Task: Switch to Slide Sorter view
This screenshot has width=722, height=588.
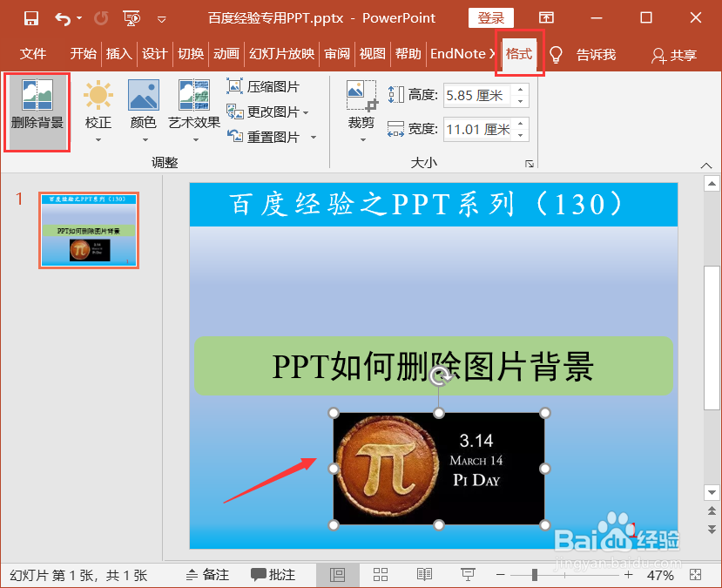Action: click(381, 574)
